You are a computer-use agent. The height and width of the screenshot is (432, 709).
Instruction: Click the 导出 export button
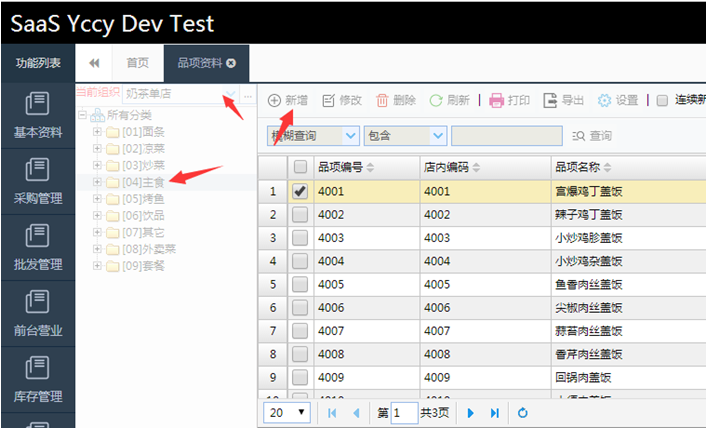[563, 100]
